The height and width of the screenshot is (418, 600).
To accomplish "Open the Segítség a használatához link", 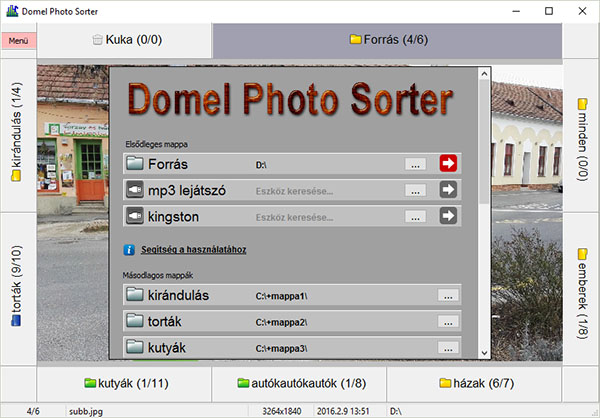I will [192, 249].
